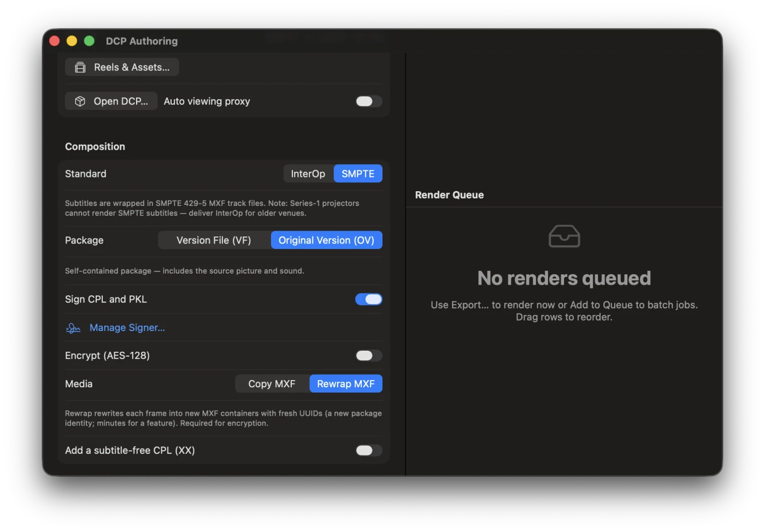
Task: Select the Copy MXF media option
Action: point(272,384)
